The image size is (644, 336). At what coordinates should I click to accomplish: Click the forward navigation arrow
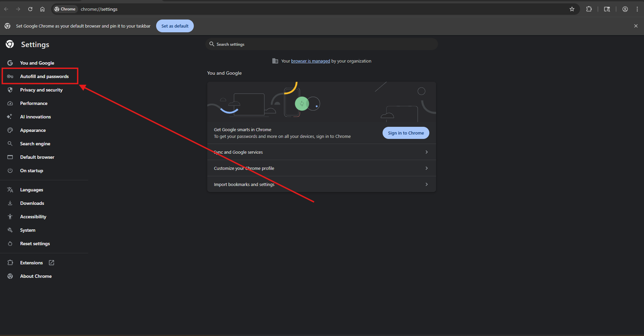(18, 9)
